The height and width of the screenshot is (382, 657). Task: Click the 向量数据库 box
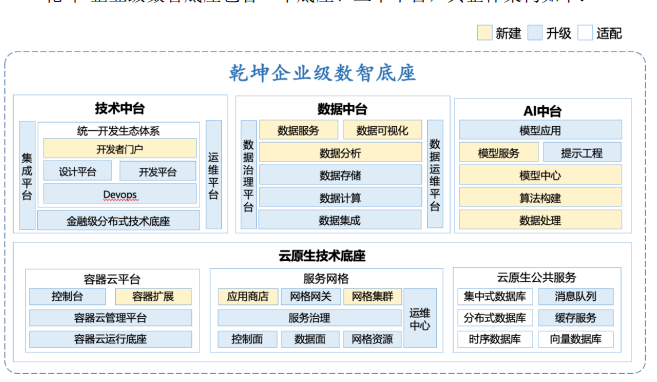(576, 339)
